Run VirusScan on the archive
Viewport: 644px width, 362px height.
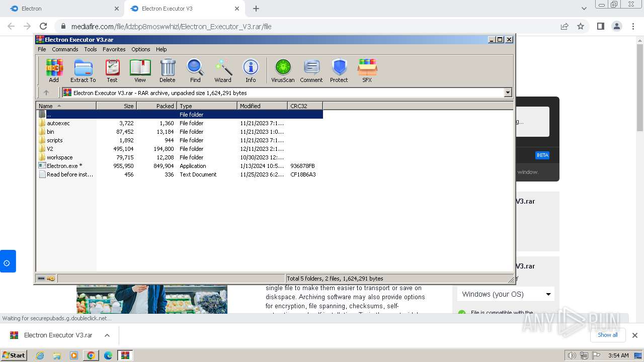[283, 70]
